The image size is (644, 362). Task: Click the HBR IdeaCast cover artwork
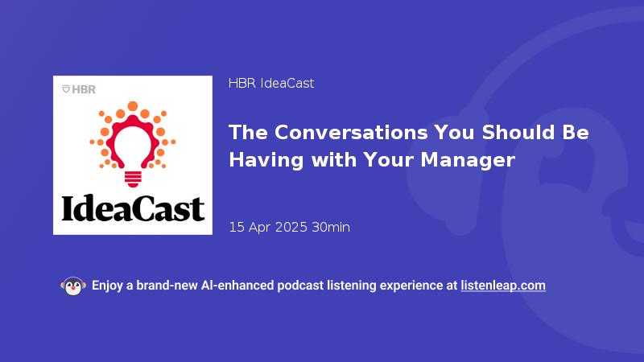133,155
